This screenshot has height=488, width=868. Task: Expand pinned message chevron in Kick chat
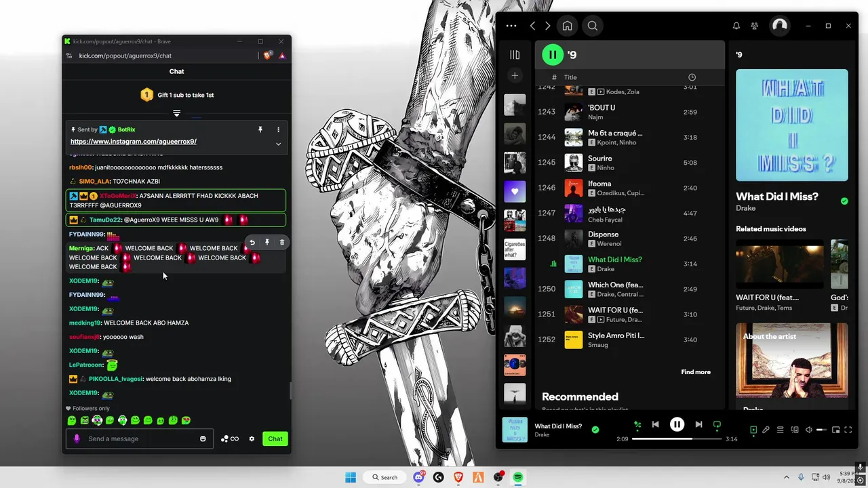278,144
